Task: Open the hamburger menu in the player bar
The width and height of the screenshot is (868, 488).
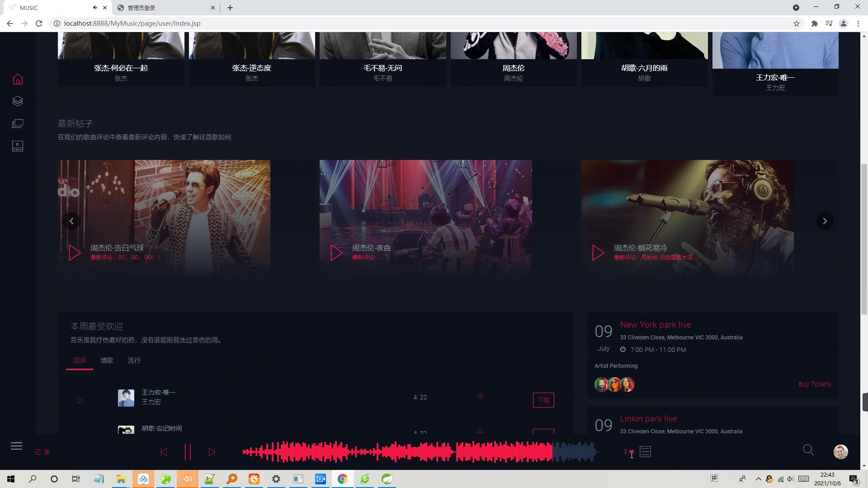Action: (16, 446)
